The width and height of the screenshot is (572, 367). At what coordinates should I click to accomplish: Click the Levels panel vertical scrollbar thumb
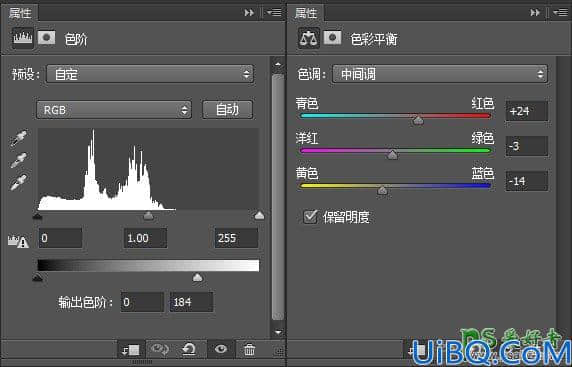278,197
